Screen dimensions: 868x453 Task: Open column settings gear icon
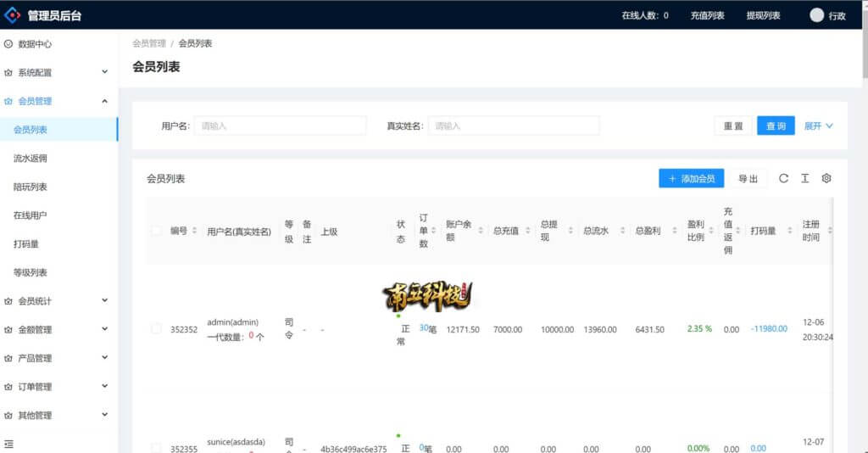tap(826, 178)
